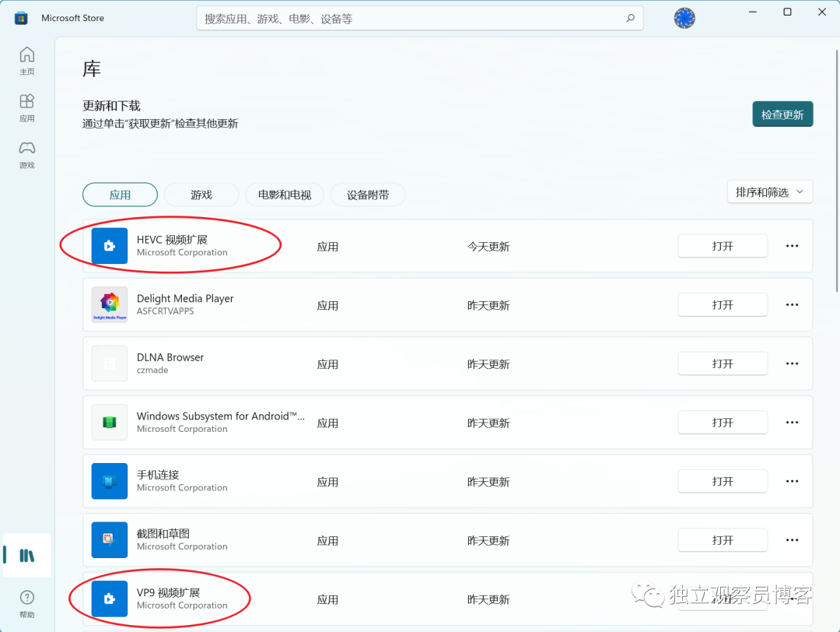Open 截图和草图 with 打开 button
The height and width of the screenshot is (632, 840).
723,540
